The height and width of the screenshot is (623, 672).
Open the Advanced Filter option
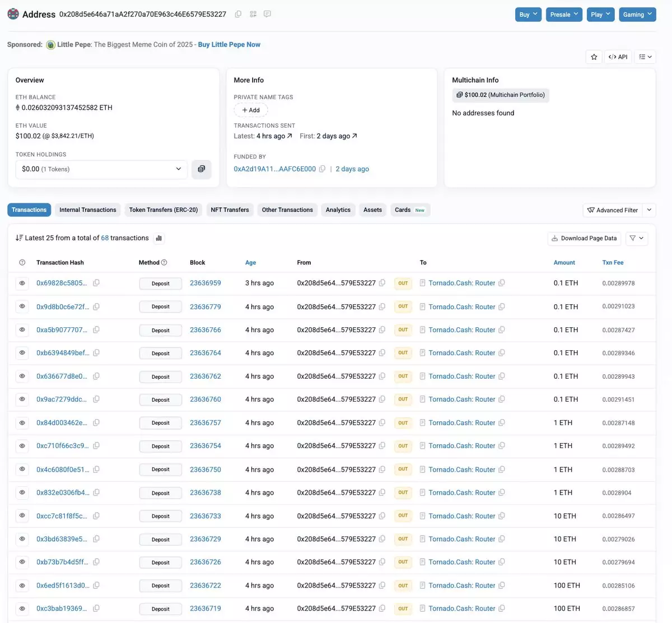[612, 210]
